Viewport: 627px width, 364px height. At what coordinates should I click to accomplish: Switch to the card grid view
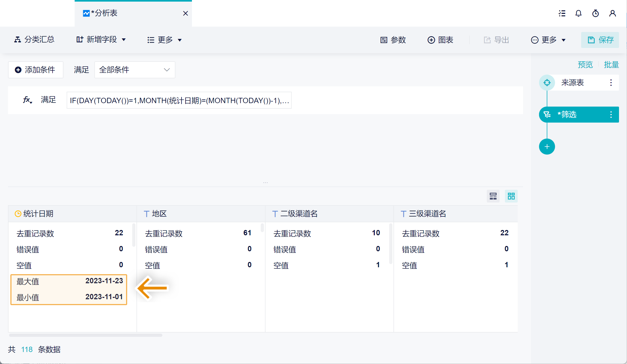coord(511,196)
